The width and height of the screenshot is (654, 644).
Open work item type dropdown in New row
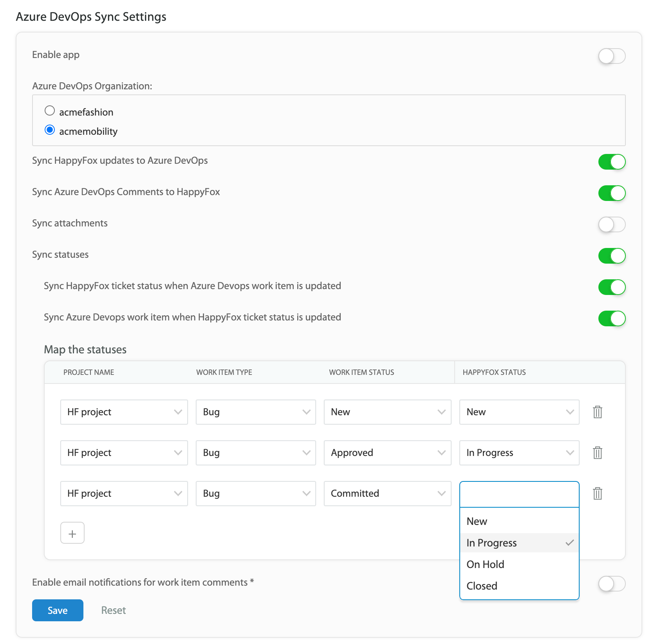pyautogui.click(x=256, y=412)
